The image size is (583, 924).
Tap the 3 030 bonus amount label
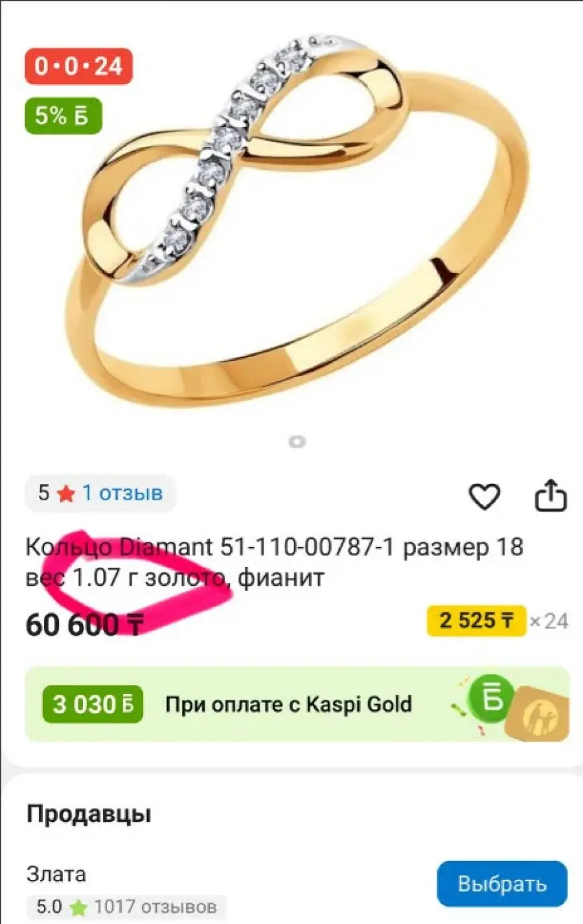tap(93, 704)
